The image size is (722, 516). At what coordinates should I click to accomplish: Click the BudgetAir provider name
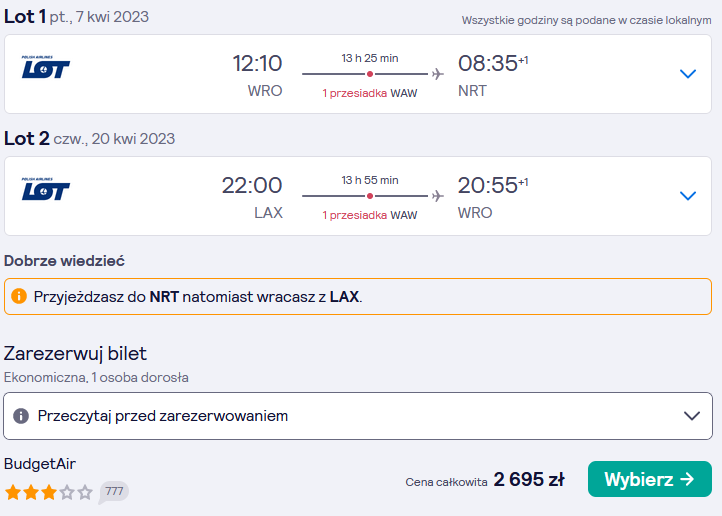[x=40, y=464]
